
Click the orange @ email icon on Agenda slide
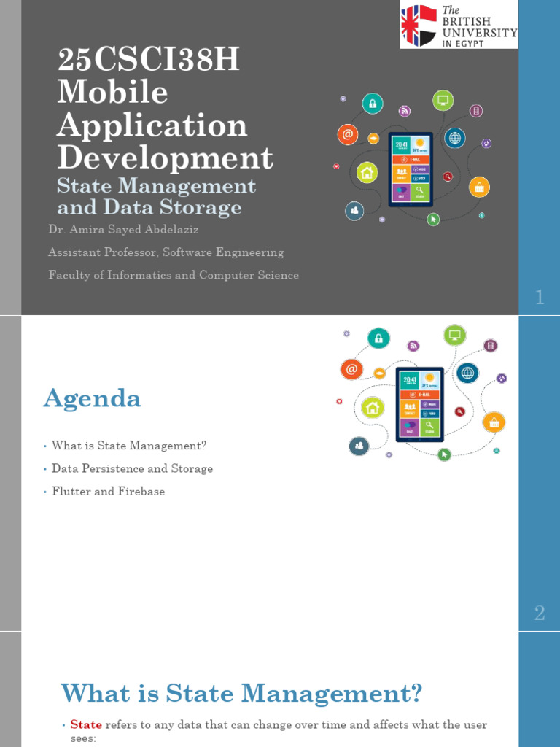click(x=352, y=369)
